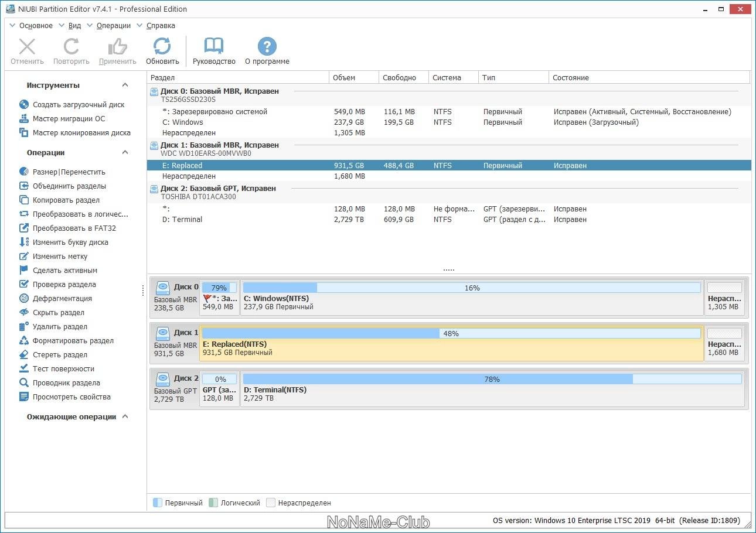Click the Отменить (cancel) toolbar icon
Screen dimensions: 756x533
coord(27,47)
